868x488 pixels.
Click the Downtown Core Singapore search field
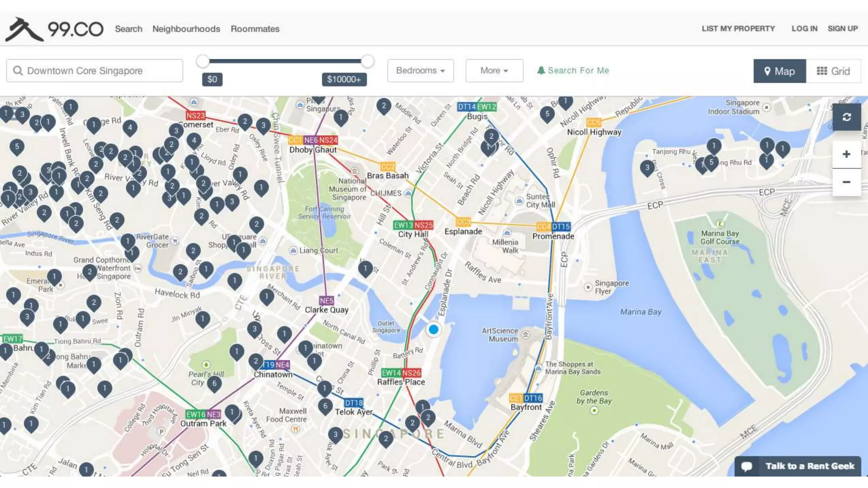coord(95,71)
